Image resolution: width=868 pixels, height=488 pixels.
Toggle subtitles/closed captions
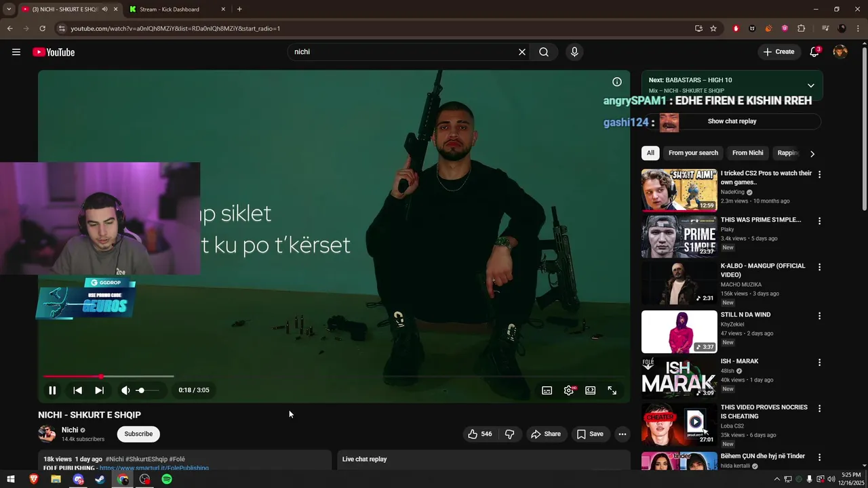click(x=547, y=390)
